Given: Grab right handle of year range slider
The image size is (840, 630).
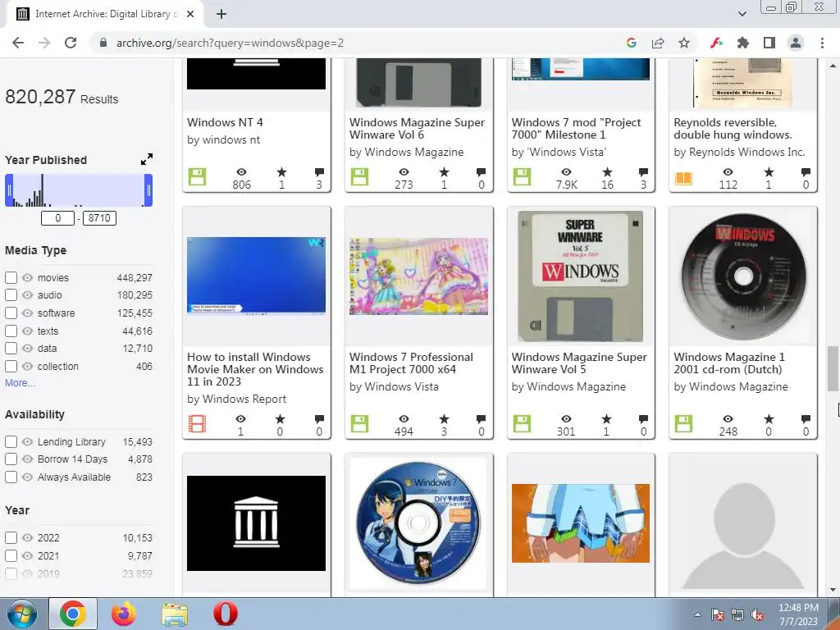Looking at the screenshot, I should point(148,190).
